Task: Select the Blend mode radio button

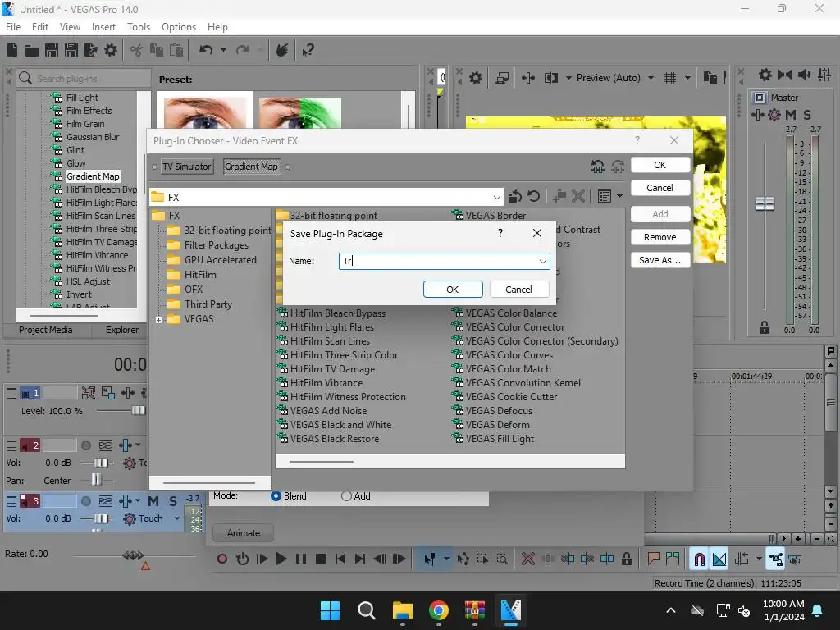Action: 276,496
